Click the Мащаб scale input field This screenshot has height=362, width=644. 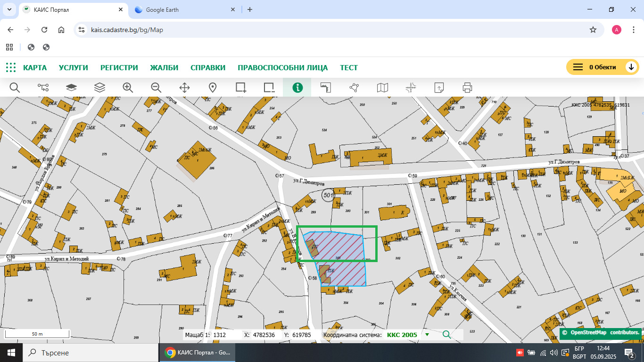[225, 335]
